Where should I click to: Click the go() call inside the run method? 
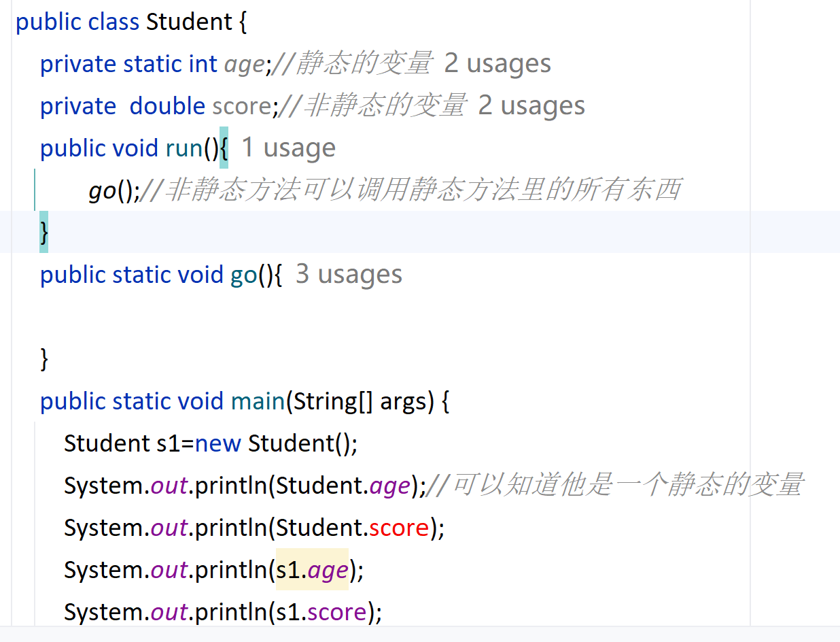click(103, 191)
